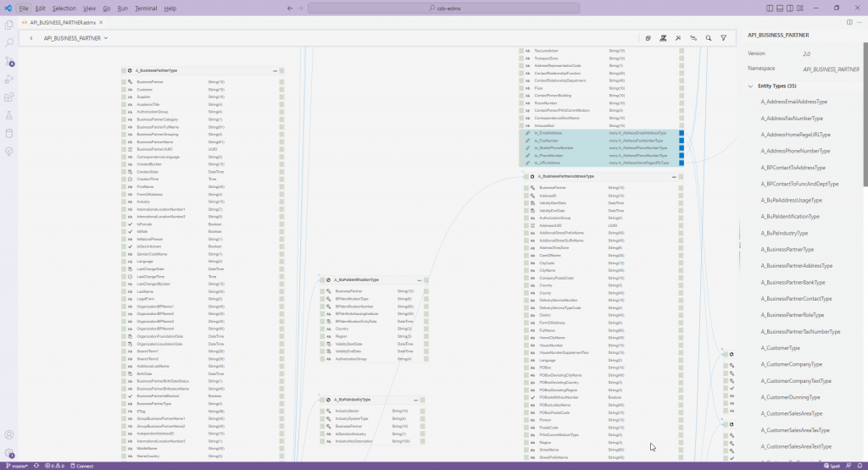The height and width of the screenshot is (470, 868).
Task: Open editor More Actions ellipsis
Action: pos(860,23)
